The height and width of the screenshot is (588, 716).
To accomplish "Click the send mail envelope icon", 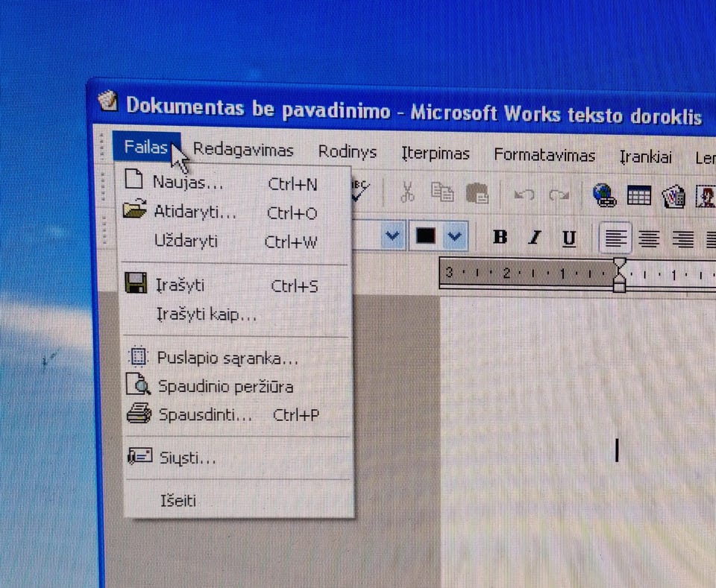I will 139,455.
